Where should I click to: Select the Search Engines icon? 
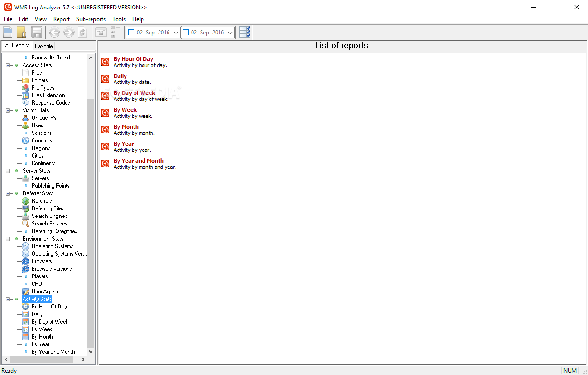point(25,216)
